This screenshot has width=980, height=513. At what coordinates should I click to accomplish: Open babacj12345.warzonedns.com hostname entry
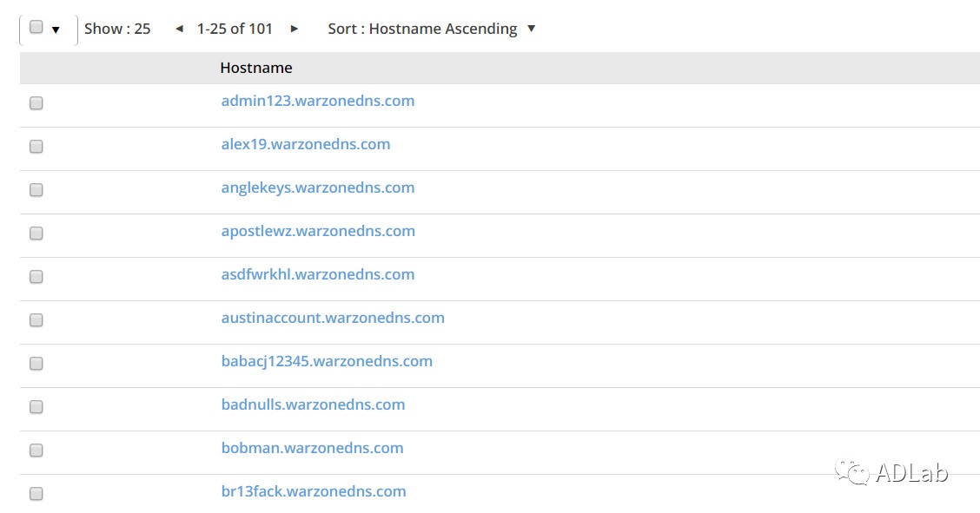(x=327, y=361)
